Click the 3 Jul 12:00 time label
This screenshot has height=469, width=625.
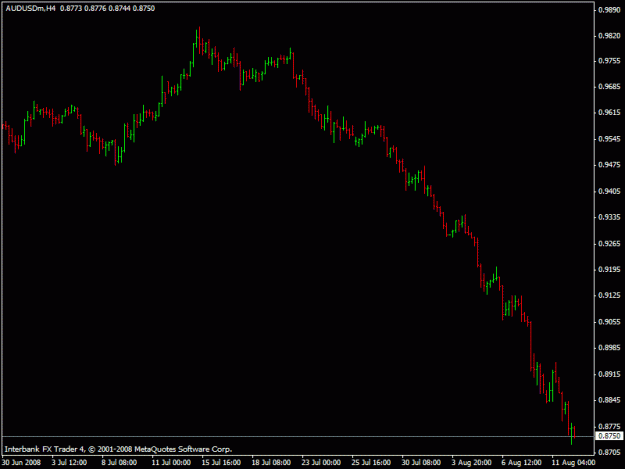(69, 463)
